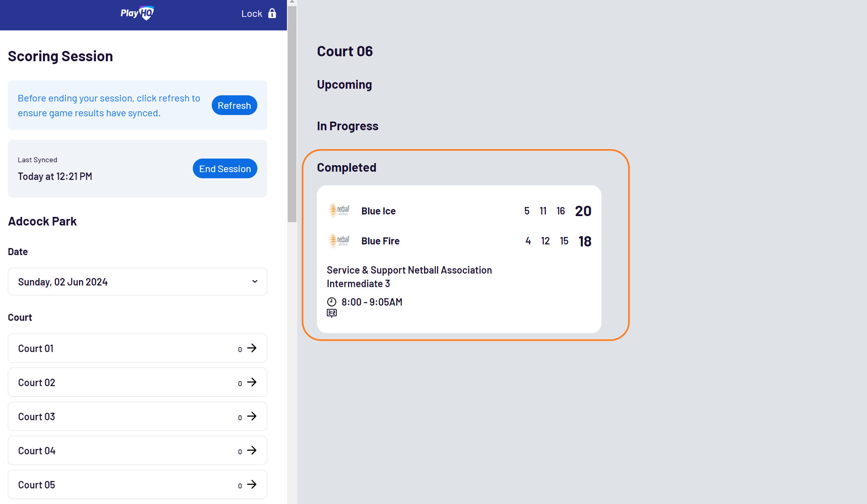
Task: Click the padlock icon beside Lock
Action: pos(272,13)
